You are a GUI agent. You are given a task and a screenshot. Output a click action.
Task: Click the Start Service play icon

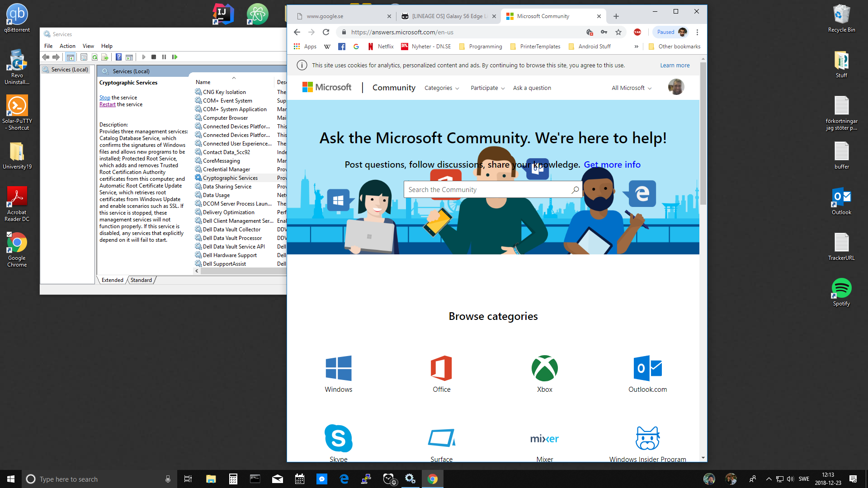144,57
